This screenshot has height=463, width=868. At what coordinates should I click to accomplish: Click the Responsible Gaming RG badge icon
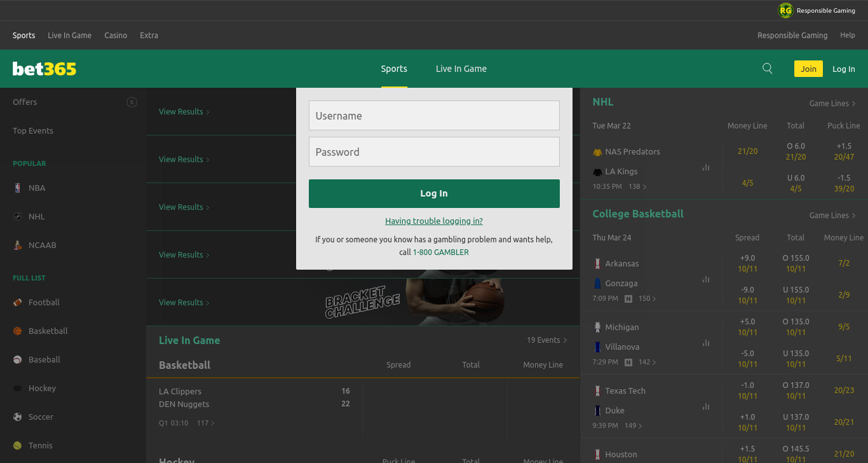[x=786, y=11]
